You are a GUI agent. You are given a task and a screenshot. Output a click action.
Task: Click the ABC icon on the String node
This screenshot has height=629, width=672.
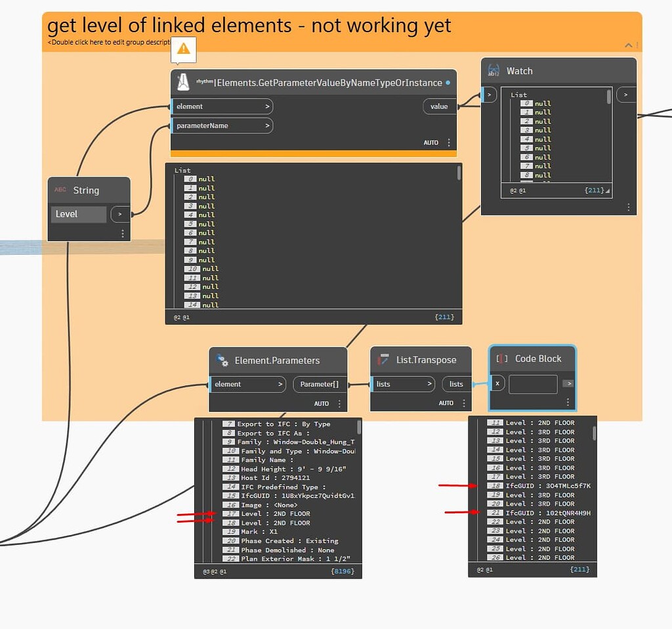[x=60, y=190]
